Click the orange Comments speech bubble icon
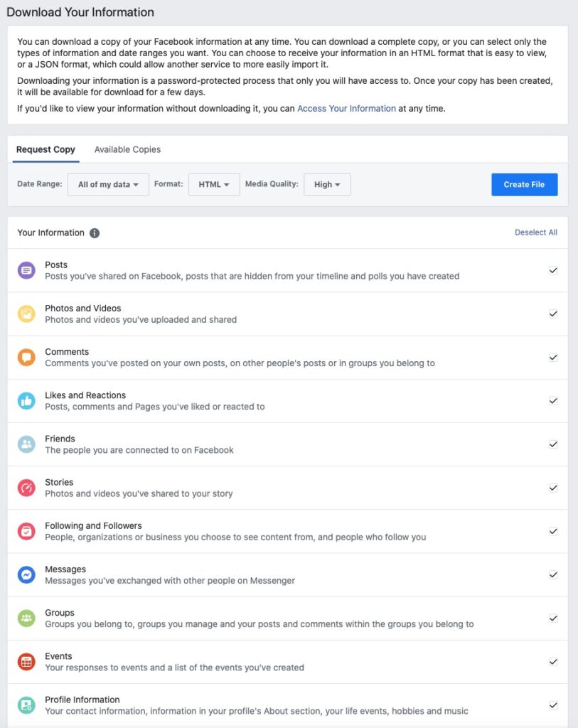Viewport: 578px width, 728px height. (x=26, y=358)
